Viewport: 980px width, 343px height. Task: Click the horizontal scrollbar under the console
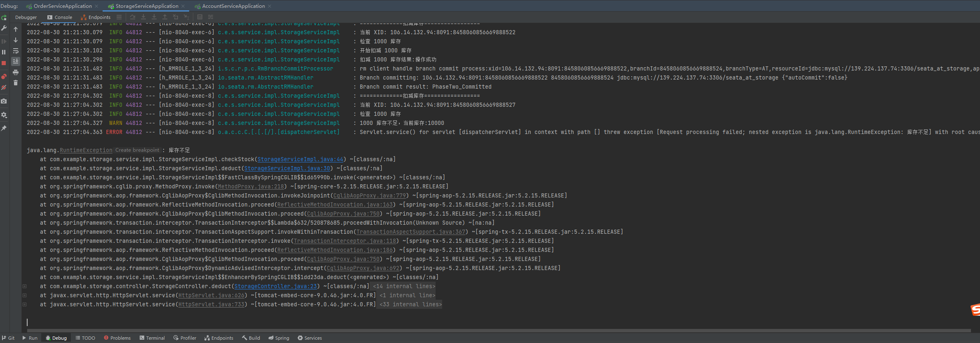click(x=499, y=331)
